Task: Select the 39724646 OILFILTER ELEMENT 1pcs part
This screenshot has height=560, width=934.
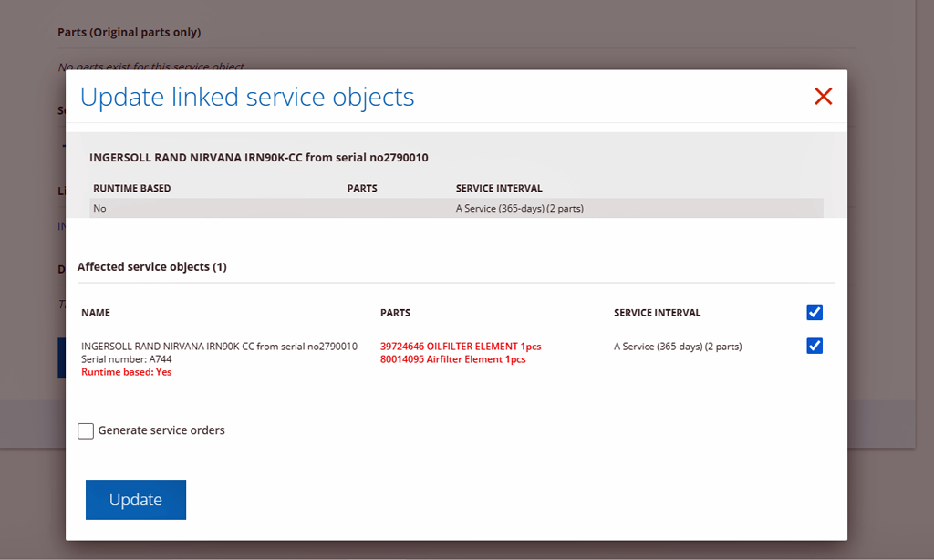Action: pyautogui.click(x=461, y=347)
